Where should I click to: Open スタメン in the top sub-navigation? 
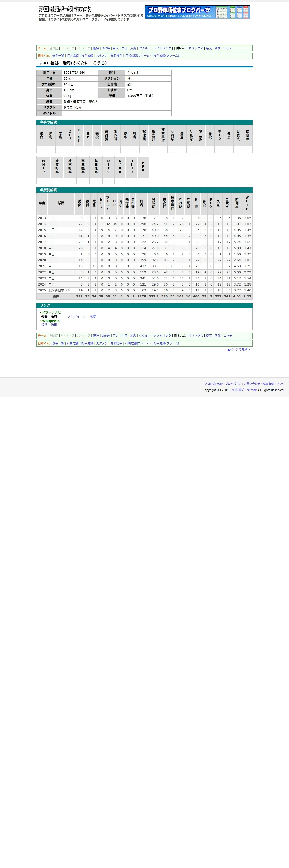(x=102, y=56)
